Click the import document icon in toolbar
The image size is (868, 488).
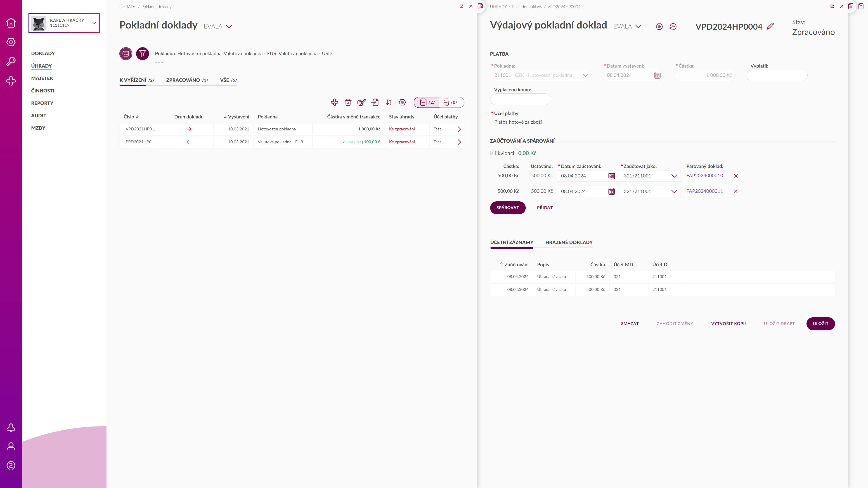(375, 102)
